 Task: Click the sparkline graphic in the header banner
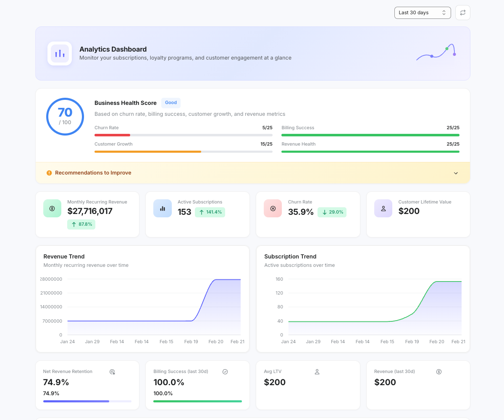436,52
